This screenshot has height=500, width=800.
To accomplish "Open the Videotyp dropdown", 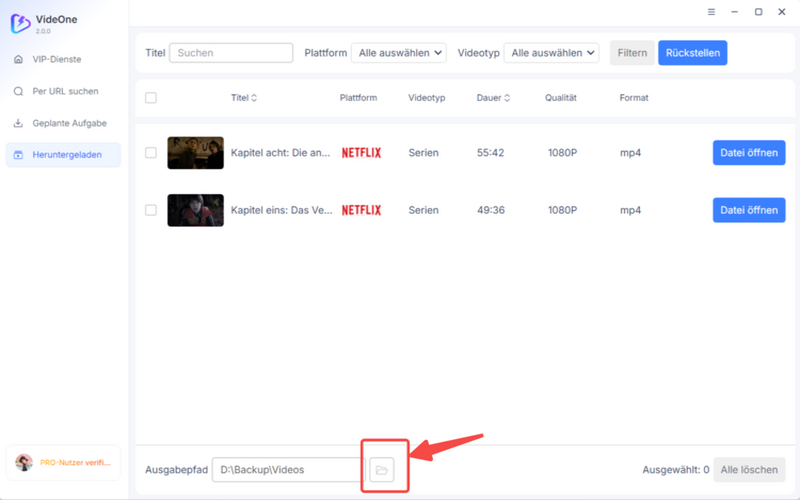I will pos(551,53).
